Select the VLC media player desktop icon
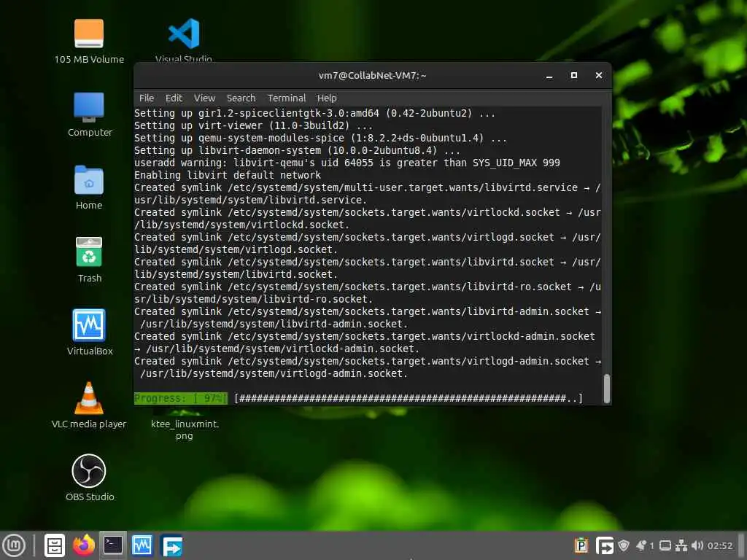Screen dimensions: 747x560 click(89, 405)
